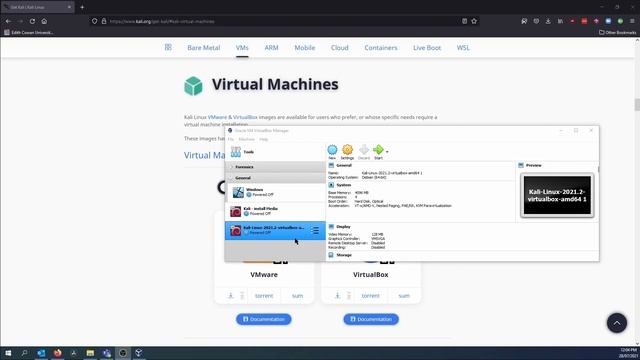Click the Preview section header
The height and width of the screenshot is (360, 640).
[533, 165]
